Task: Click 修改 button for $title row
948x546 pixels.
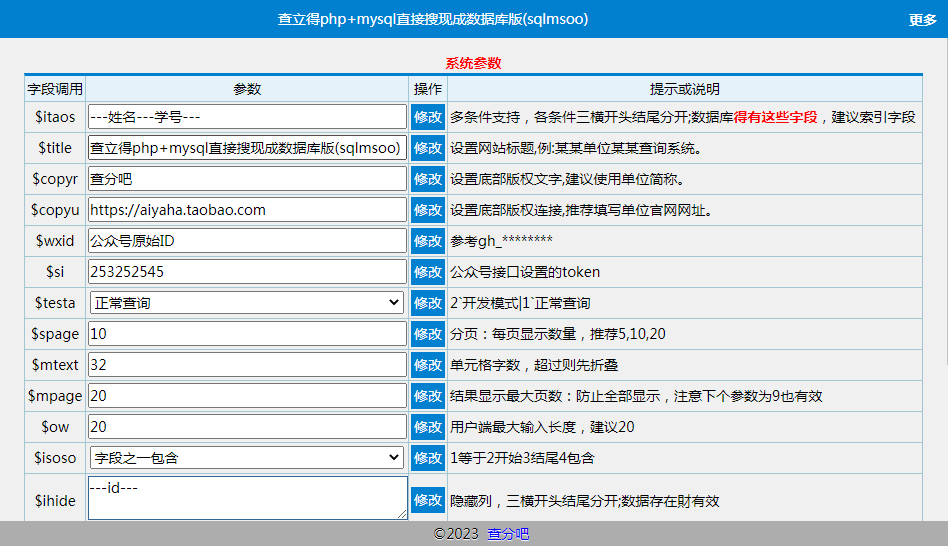Action: [428, 148]
